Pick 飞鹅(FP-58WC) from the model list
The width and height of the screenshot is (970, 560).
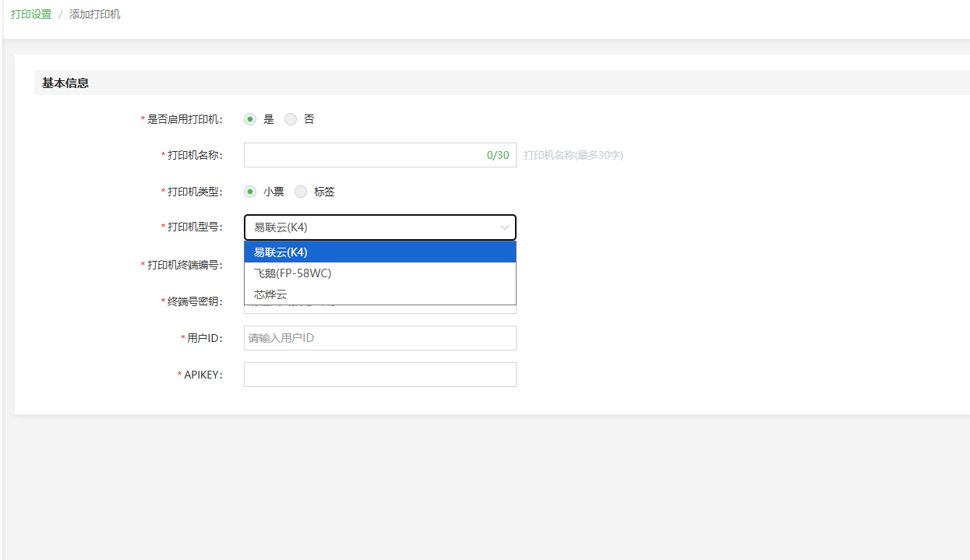pyautogui.click(x=379, y=273)
